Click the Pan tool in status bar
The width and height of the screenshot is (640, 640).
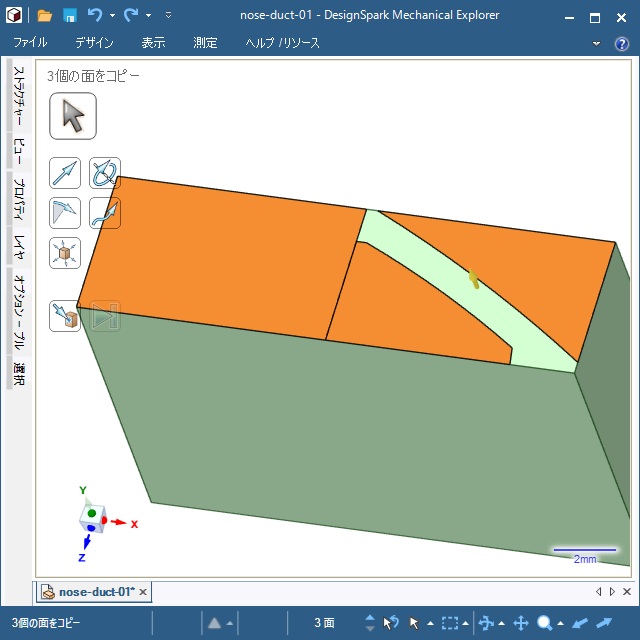coord(520,623)
